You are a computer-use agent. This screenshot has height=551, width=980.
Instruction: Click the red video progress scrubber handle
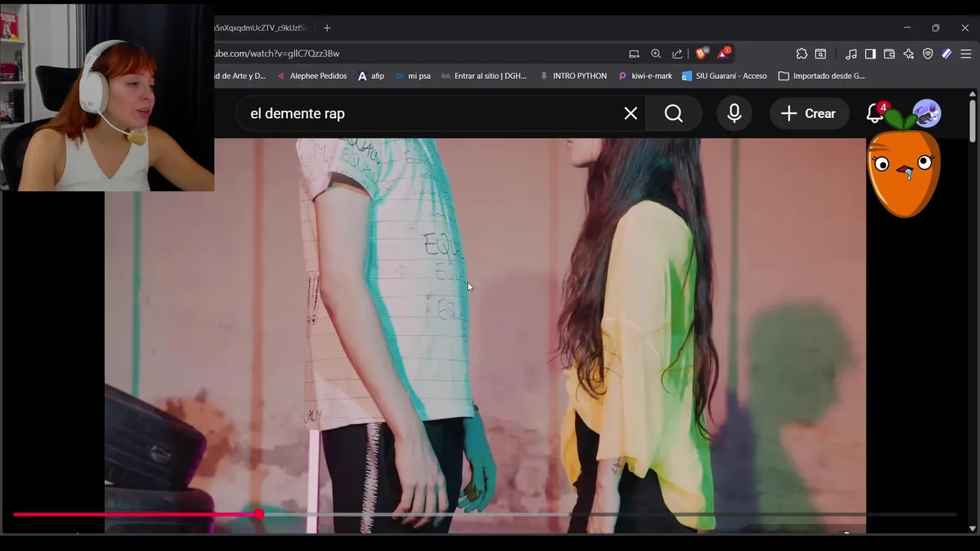[260, 514]
